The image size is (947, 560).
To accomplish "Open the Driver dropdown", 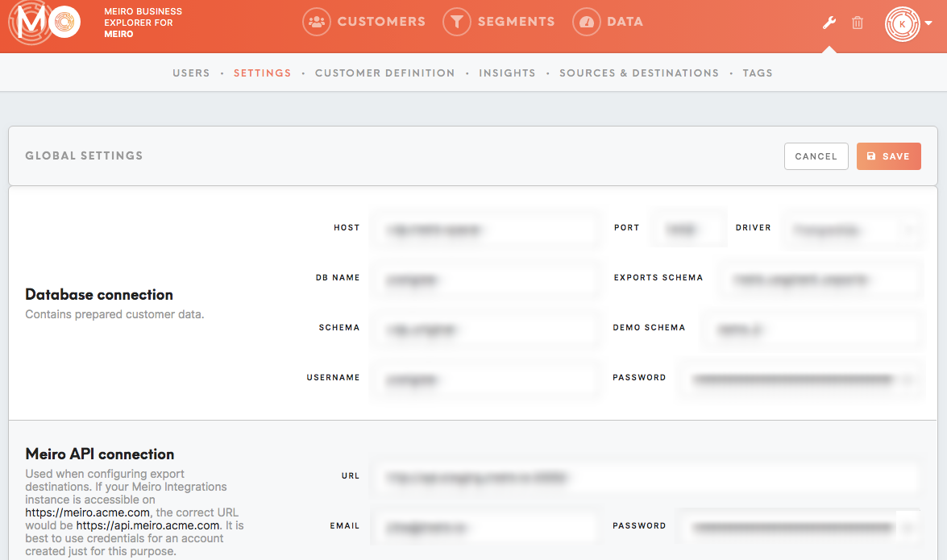I will coord(852,230).
